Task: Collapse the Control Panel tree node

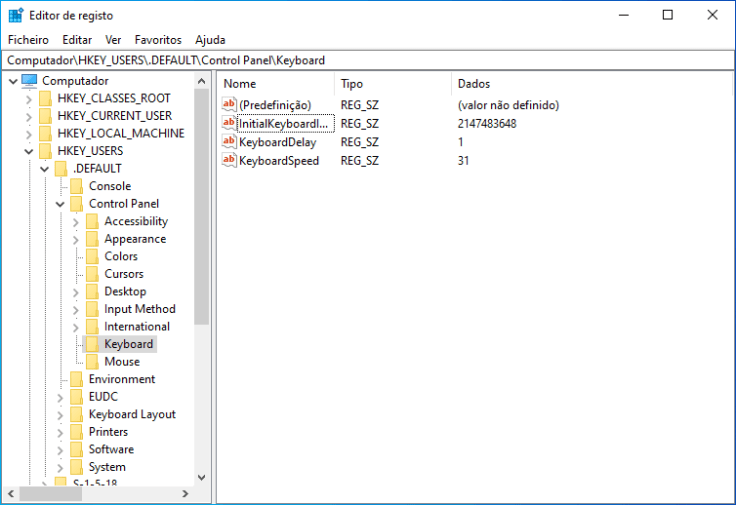Action: pyautogui.click(x=60, y=204)
